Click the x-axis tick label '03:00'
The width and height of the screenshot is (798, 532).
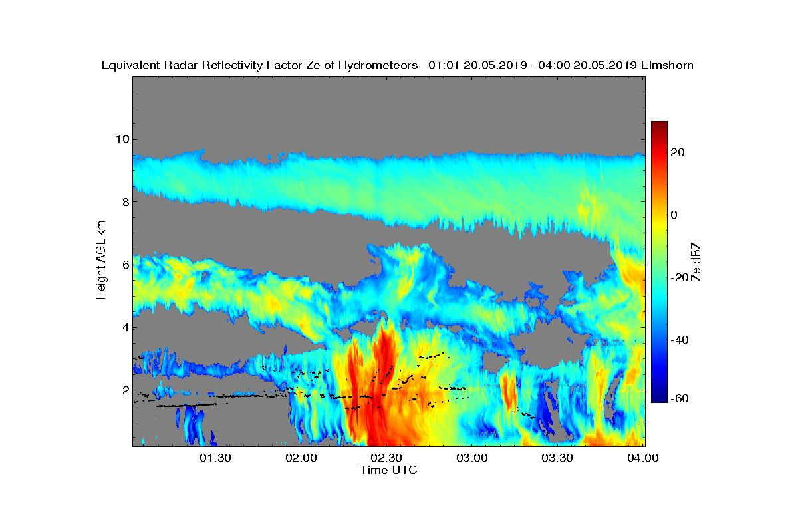click(473, 458)
